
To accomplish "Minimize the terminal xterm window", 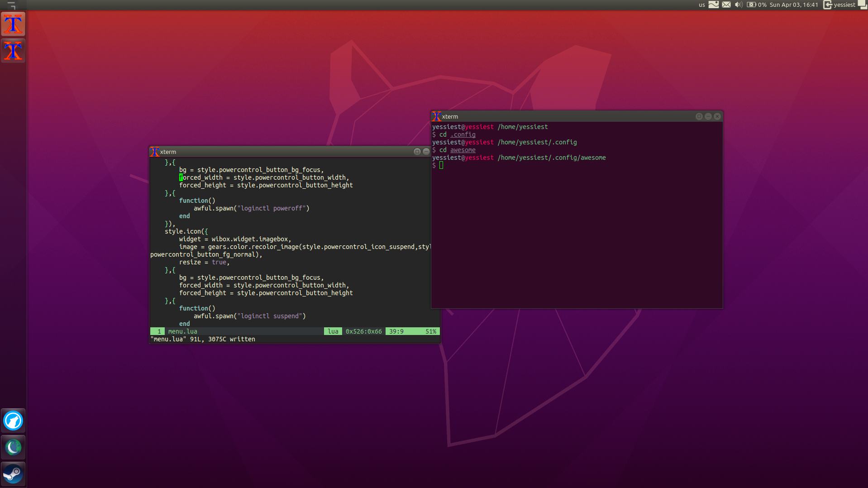I will point(708,116).
